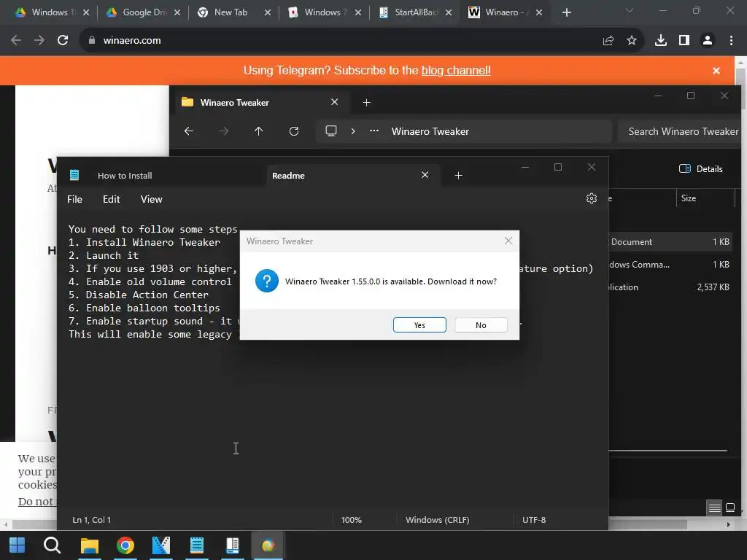Image resolution: width=747 pixels, height=560 pixels.
Task: Toggle the Chrome side panel
Action: click(684, 41)
